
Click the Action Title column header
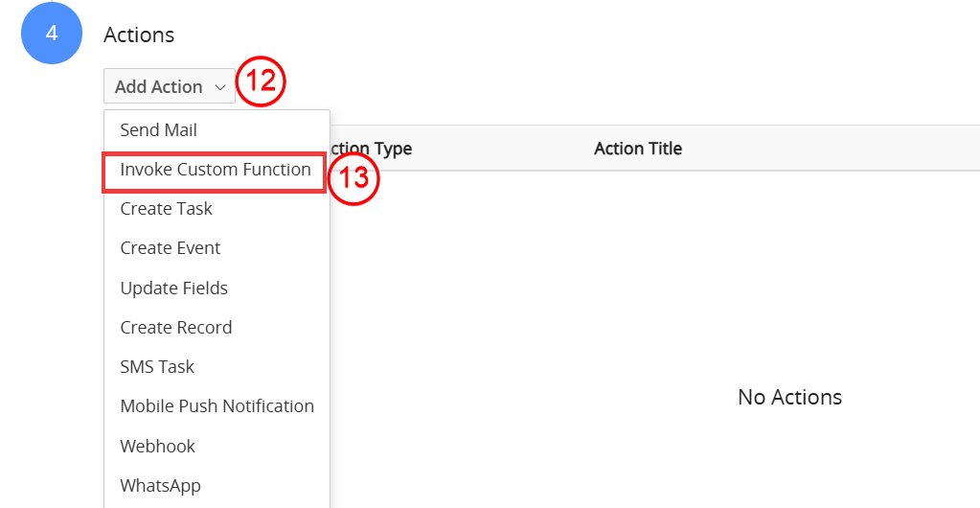pos(638,149)
